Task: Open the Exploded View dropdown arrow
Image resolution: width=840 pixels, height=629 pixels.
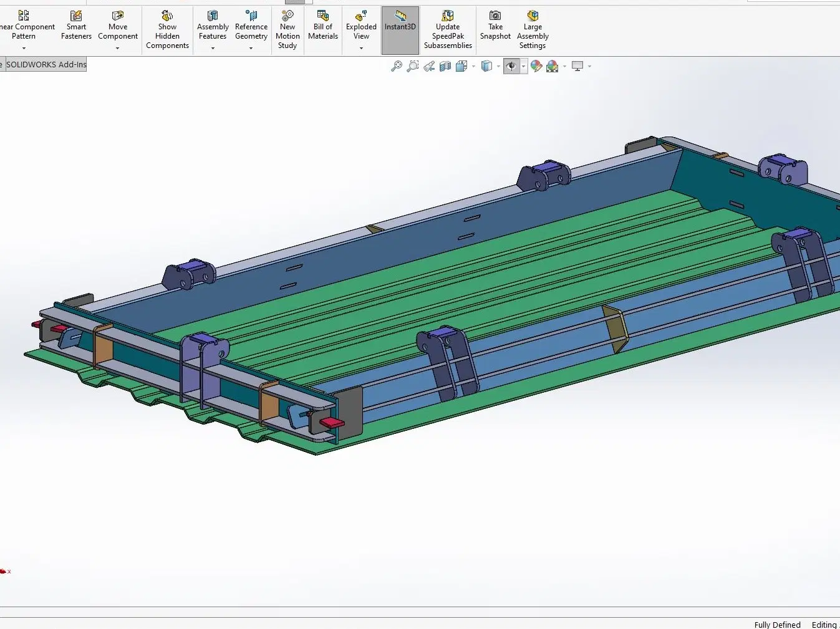Action: 361,48
